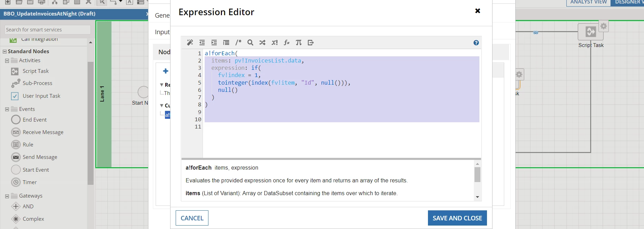
Task: Collapse the Events folder
Action: tap(7, 109)
